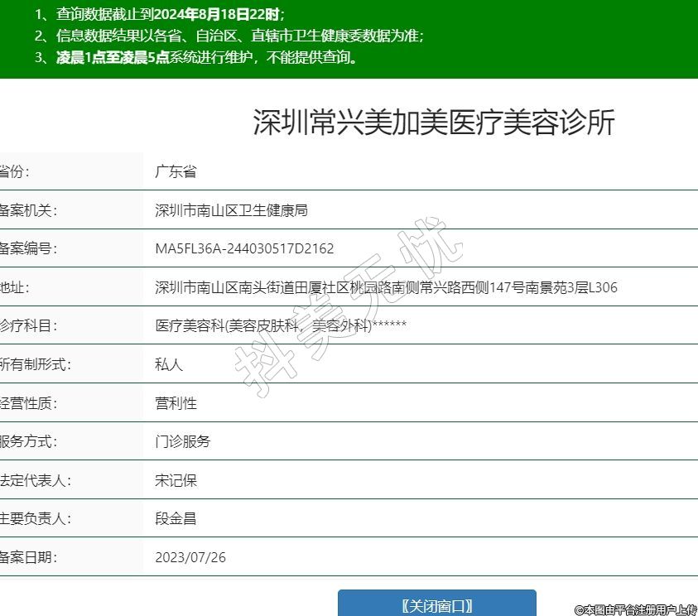Select the service mode value 门诊服务

point(183,441)
